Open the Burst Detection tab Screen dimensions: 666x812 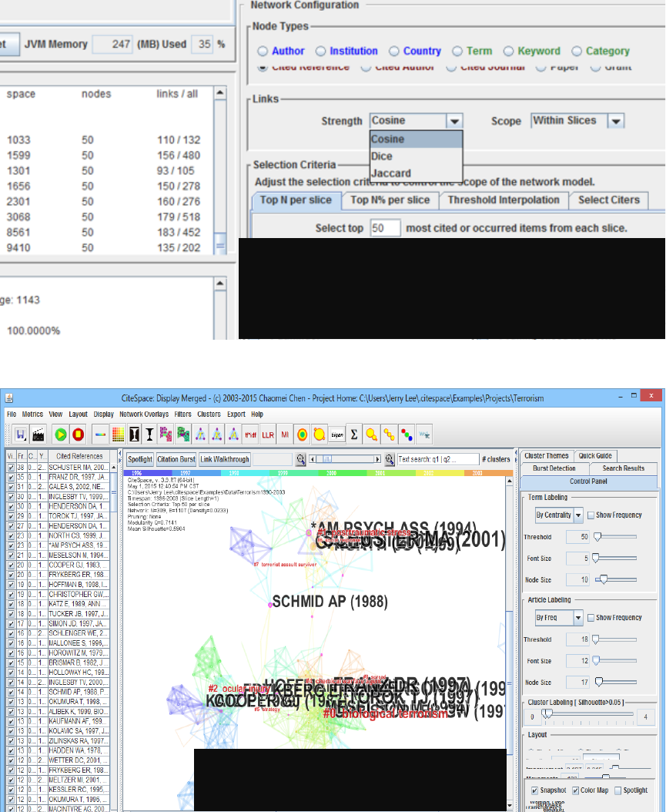coord(554,468)
